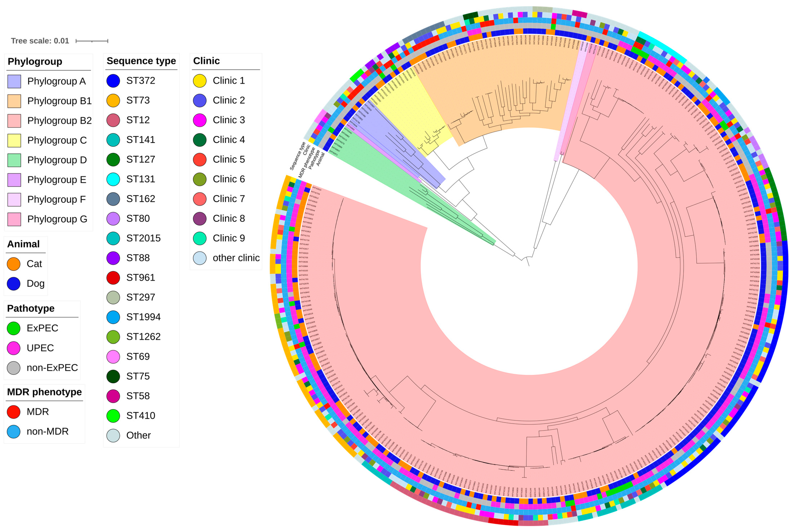This screenshot has height=532, width=792.
Task: Click the 'other clinic' legend label
Action: pyautogui.click(x=236, y=258)
